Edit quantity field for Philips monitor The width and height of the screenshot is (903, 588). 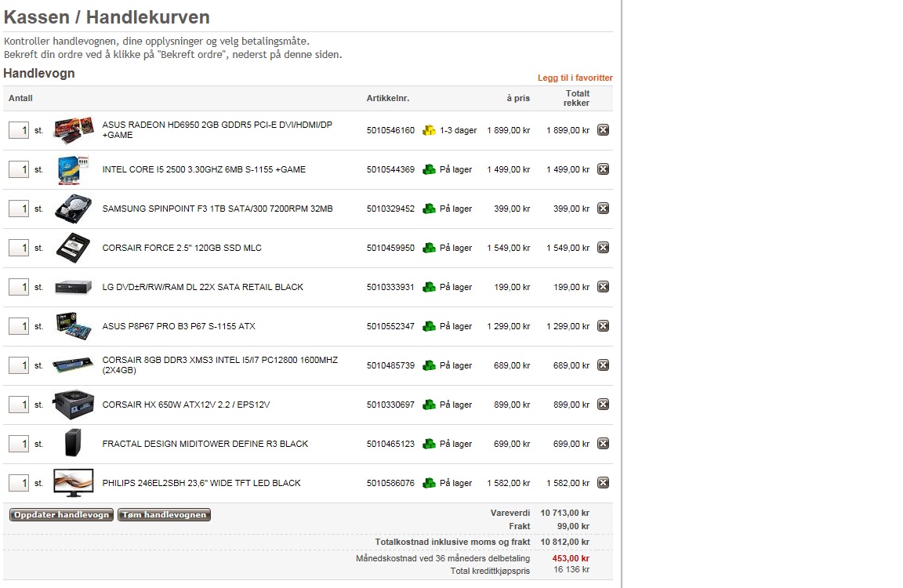19,483
